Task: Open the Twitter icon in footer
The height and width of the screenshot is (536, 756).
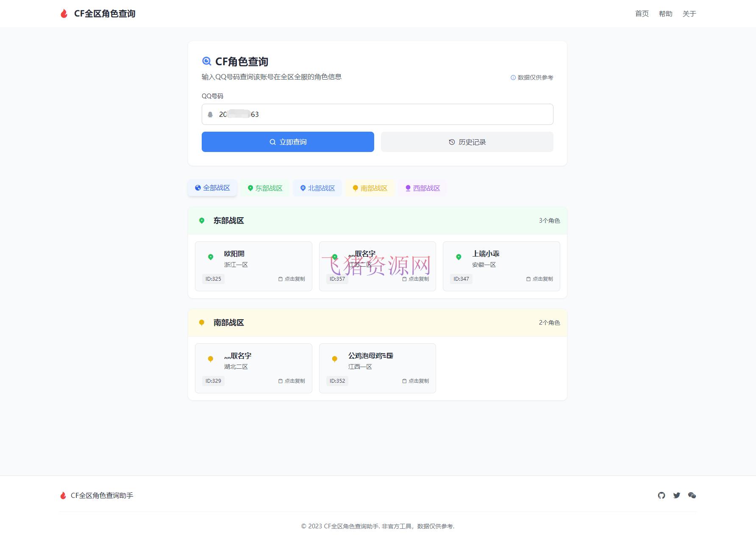Action: point(677,495)
